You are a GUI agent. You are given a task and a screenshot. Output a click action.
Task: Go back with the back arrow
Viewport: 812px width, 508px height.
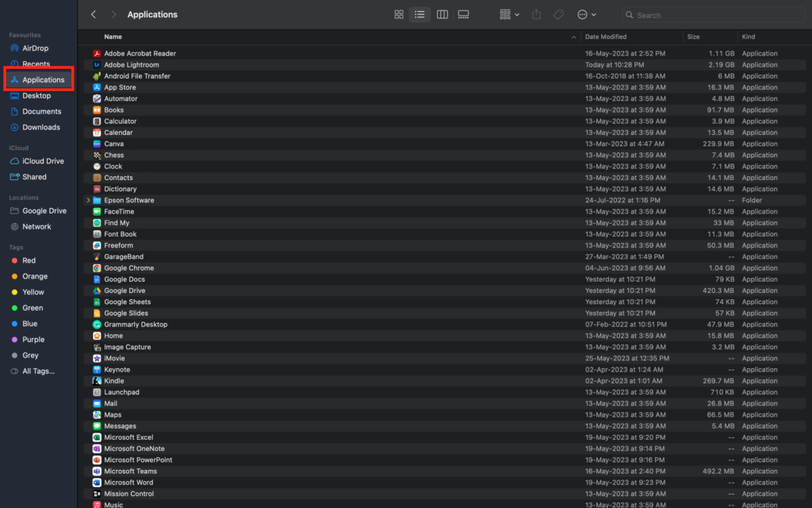[94, 14]
